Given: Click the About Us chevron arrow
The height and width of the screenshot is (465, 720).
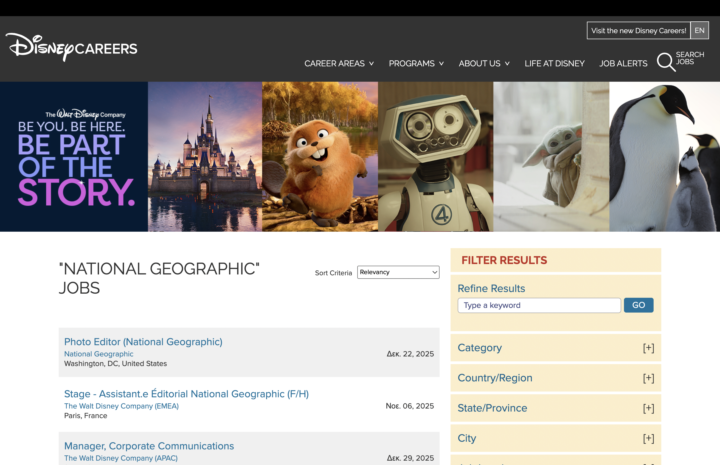Looking at the screenshot, I should pyautogui.click(x=507, y=63).
